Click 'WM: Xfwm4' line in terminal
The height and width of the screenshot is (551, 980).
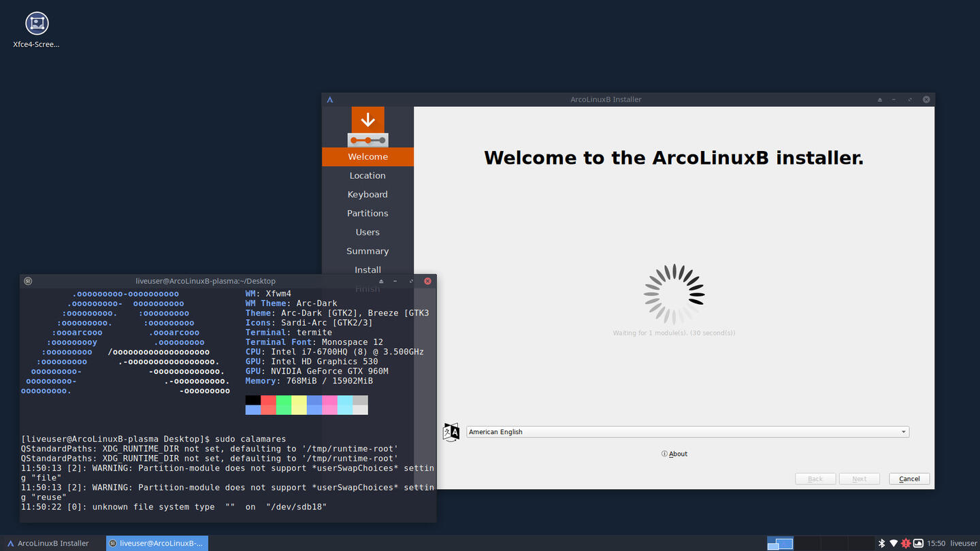(268, 294)
